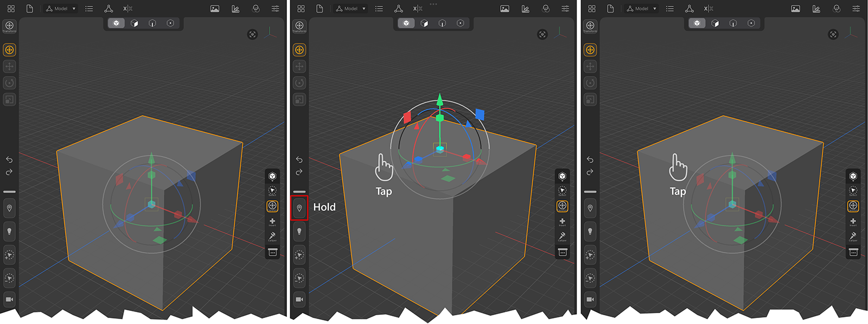Click the light bulb button in the right panel

[590, 231]
